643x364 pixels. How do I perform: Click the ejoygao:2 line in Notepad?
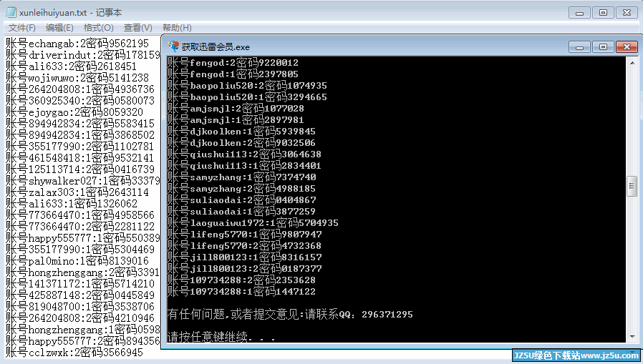pyautogui.click(x=74, y=112)
